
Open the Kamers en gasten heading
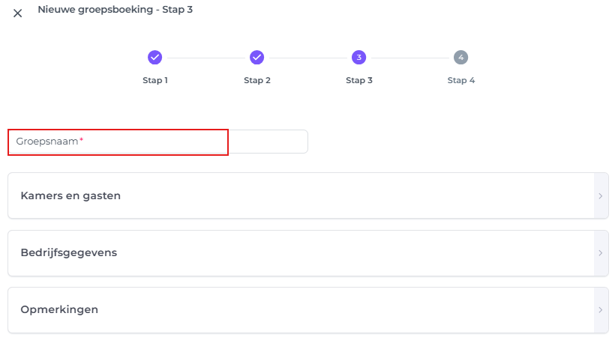70,196
